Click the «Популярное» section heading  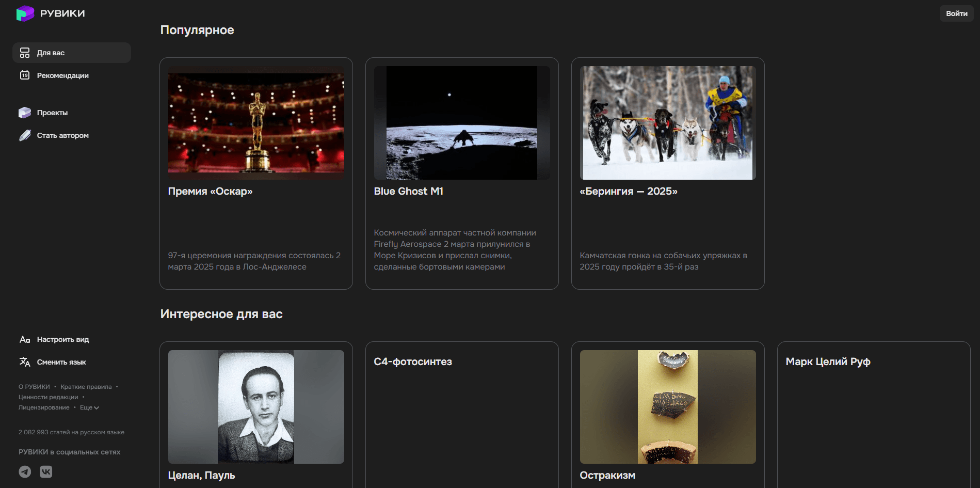click(197, 30)
